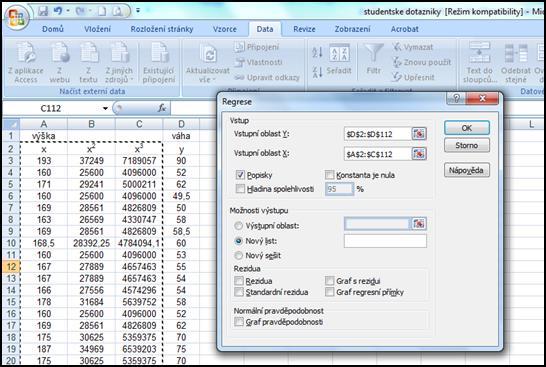
Task: Click the Print preview icon in quick access toolbar
Action: pyautogui.click(x=117, y=11)
